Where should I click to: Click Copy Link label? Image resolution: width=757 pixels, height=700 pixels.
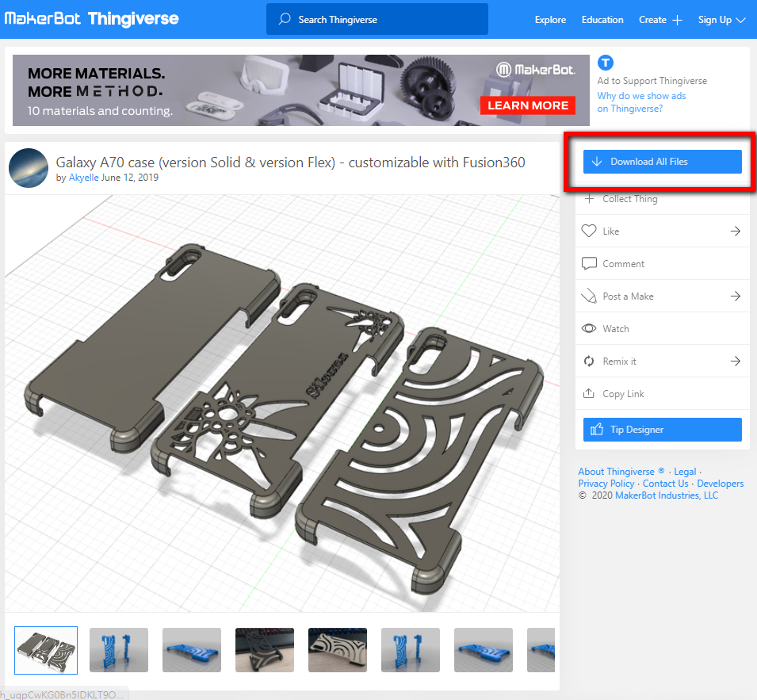tap(623, 394)
